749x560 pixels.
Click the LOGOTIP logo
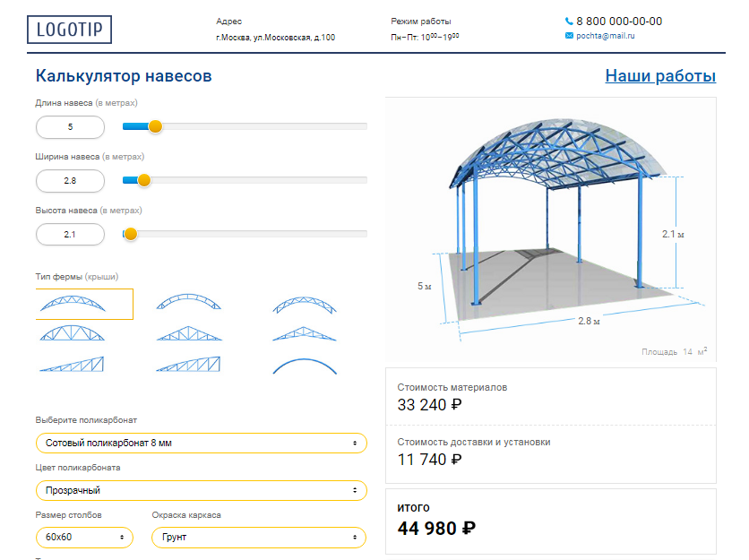point(69,30)
